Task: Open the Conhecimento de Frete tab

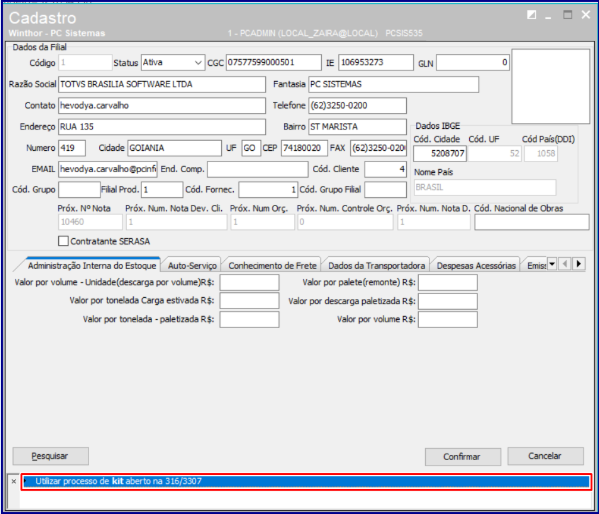Action: click(x=272, y=265)
